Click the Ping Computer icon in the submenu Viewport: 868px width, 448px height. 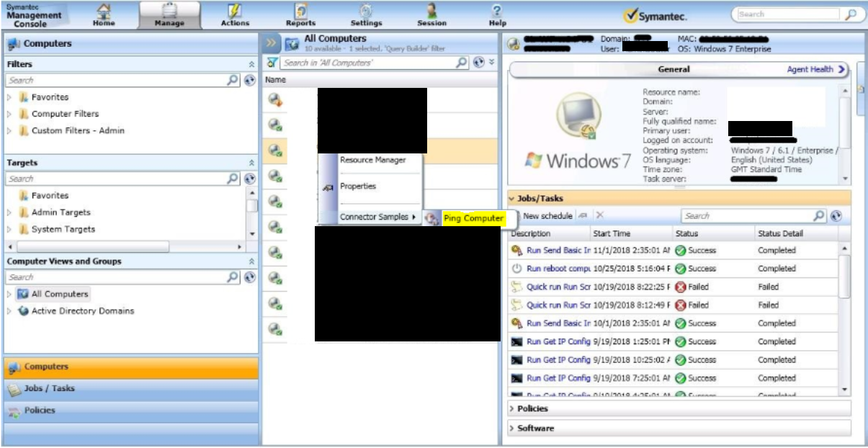pyautogui.click(x=433, y=219)
